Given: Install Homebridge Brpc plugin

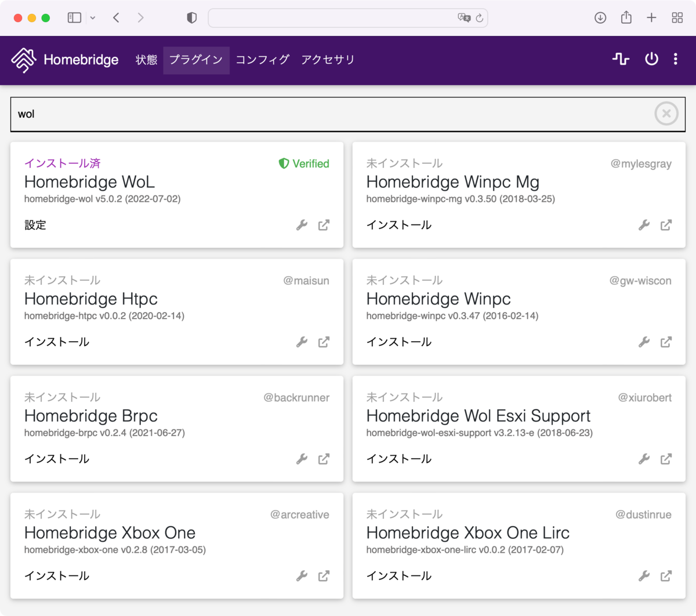Looking at the screenshot, I should click(x=57, y=459).
